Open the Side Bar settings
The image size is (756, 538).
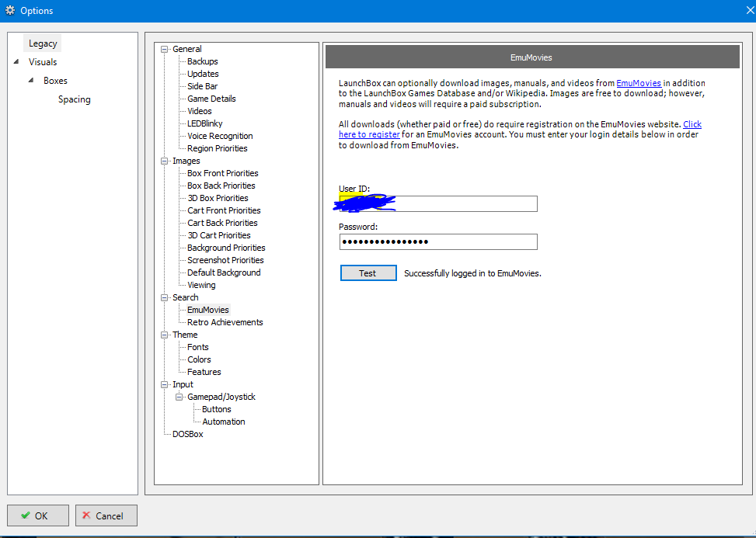click(x=203, y=86)
